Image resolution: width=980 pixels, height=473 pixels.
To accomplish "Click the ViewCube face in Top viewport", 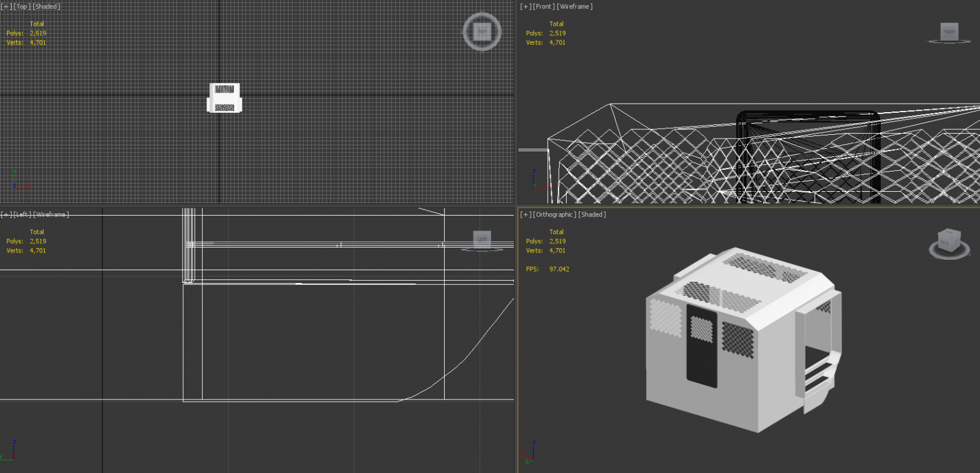I will coord(482,31).
